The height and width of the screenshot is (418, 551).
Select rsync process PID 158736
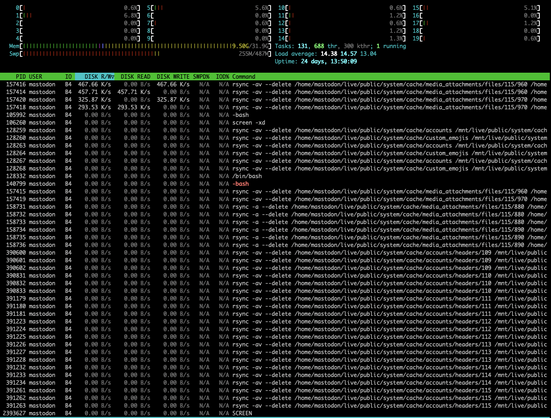(x=276, y=245)
